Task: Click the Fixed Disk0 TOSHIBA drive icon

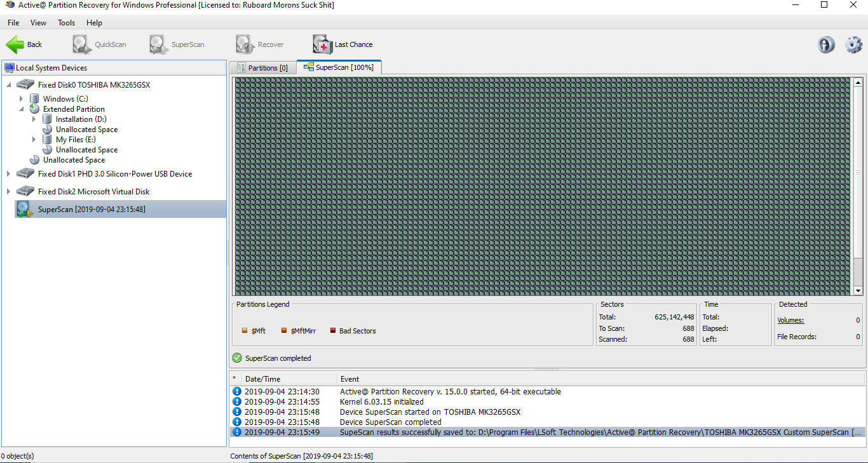Action: [x=26, y=84]
